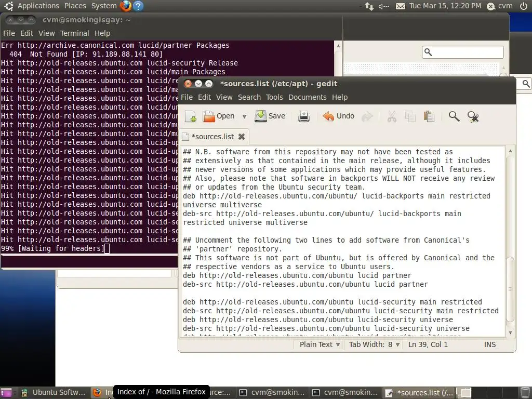Image resolution: width=532 pixels, height=399 pixels.
Task: Click the Trash icon in bottom panel
Action: pyautogui.click(x=525, y=393)
